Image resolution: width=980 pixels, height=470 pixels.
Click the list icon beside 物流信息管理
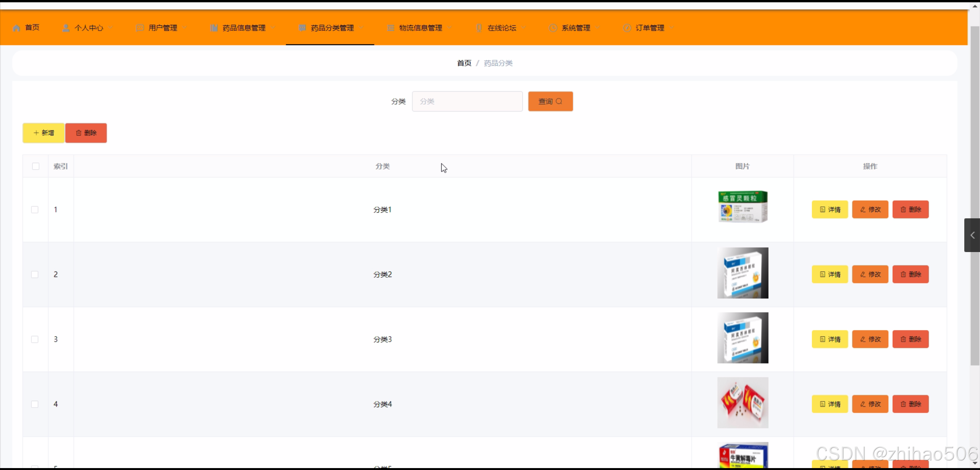coord(391,28)
